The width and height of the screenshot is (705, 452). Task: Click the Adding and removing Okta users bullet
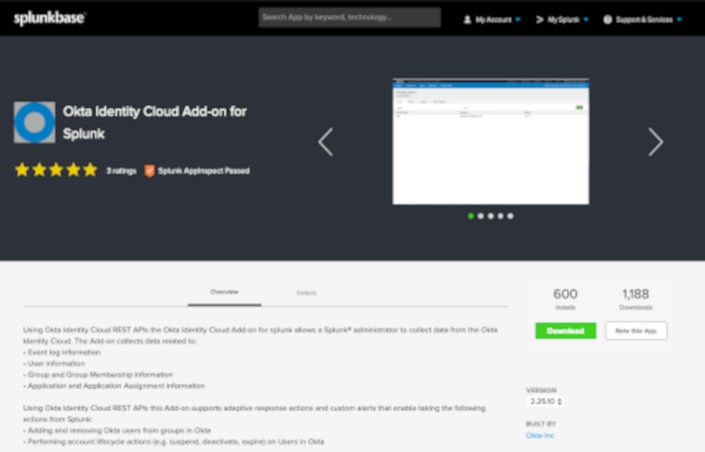pos(117,430)
